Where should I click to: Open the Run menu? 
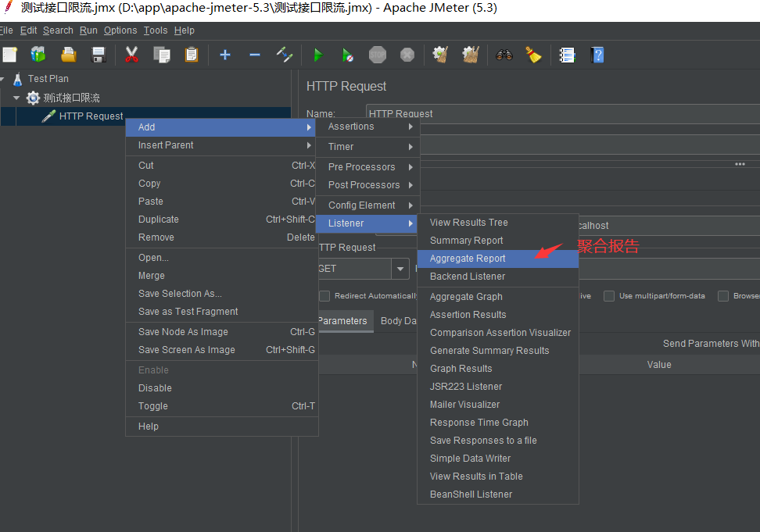(x=88, y=30)
